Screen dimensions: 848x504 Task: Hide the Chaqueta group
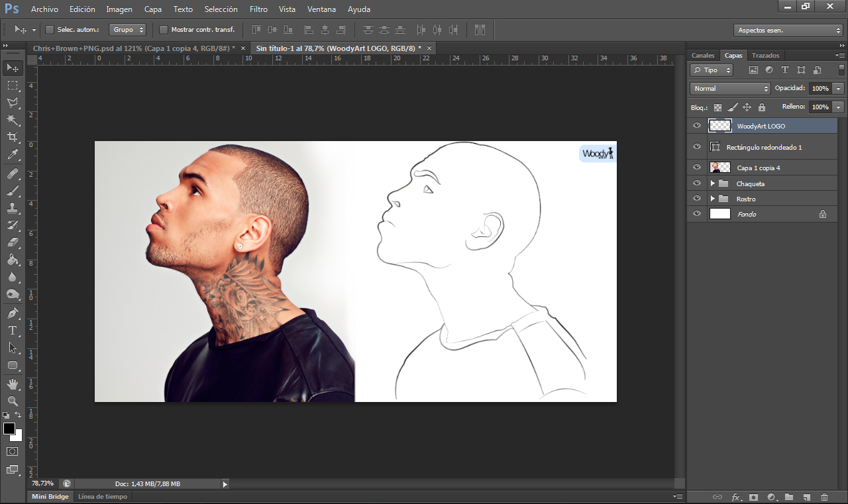[x=696, y=183]
